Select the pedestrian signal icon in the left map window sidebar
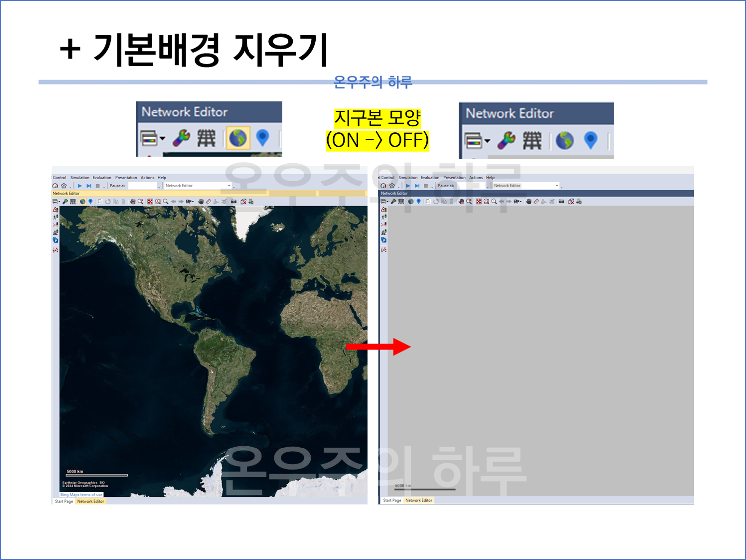746x560 pixels. 55,217
